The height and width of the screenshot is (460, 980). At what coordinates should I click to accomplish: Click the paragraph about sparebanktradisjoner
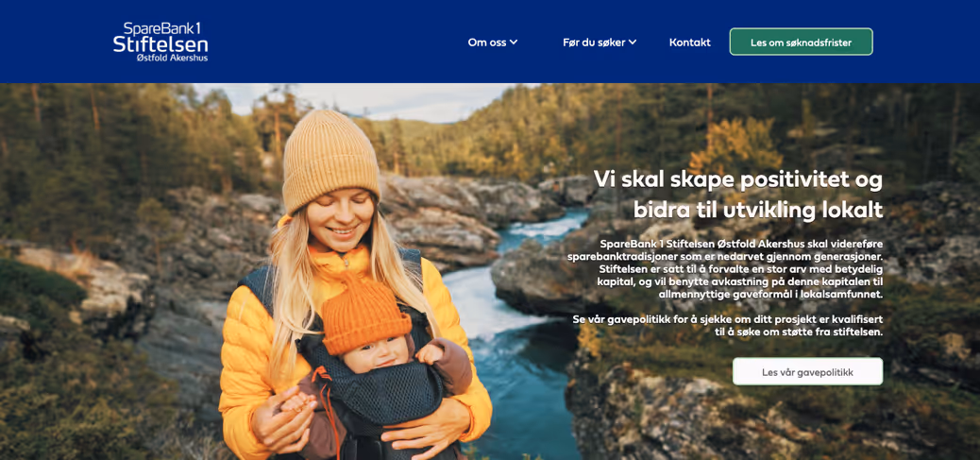pos(725,269)
